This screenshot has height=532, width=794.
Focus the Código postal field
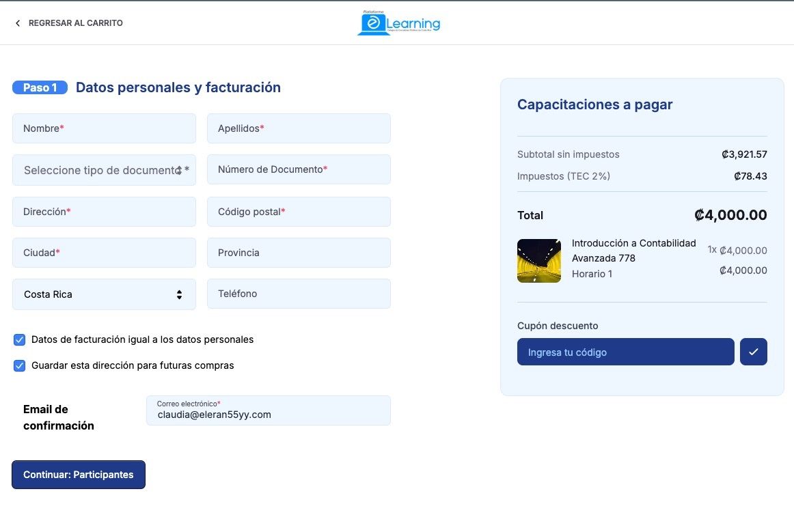[x=299, y=212]
